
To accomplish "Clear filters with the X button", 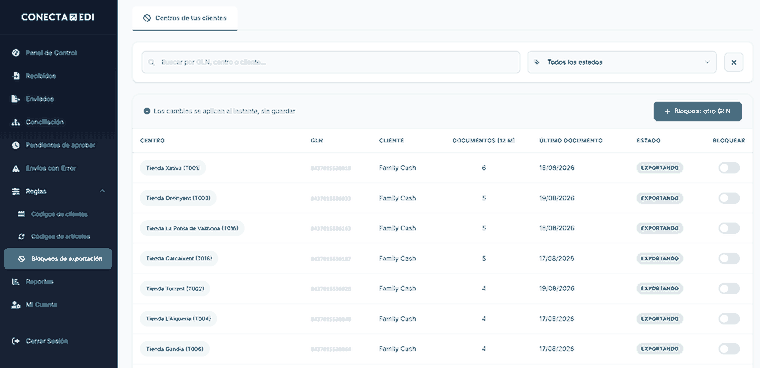I will point(733,63).
